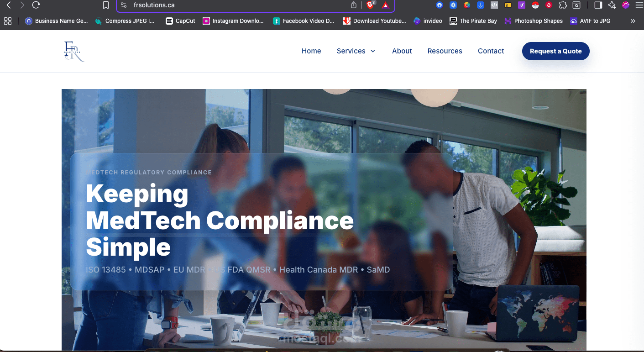Toggle the browser sidebar panel icon
This screenshot has width=644, height=352.
point(598,5)
